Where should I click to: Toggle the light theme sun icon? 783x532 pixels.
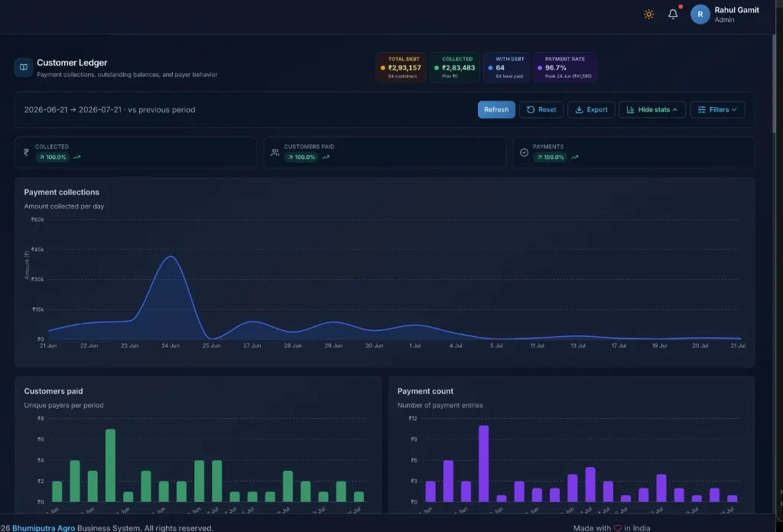coord(648,15)
